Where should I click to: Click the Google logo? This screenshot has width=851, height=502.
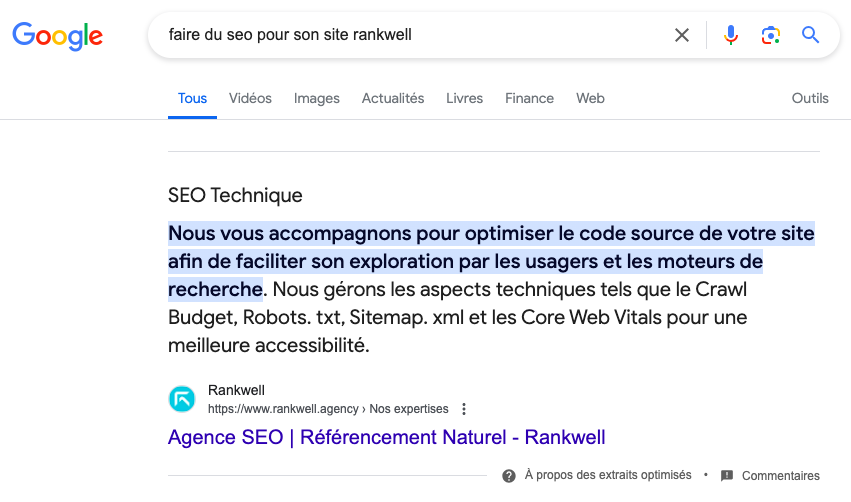tap(58, 36)
